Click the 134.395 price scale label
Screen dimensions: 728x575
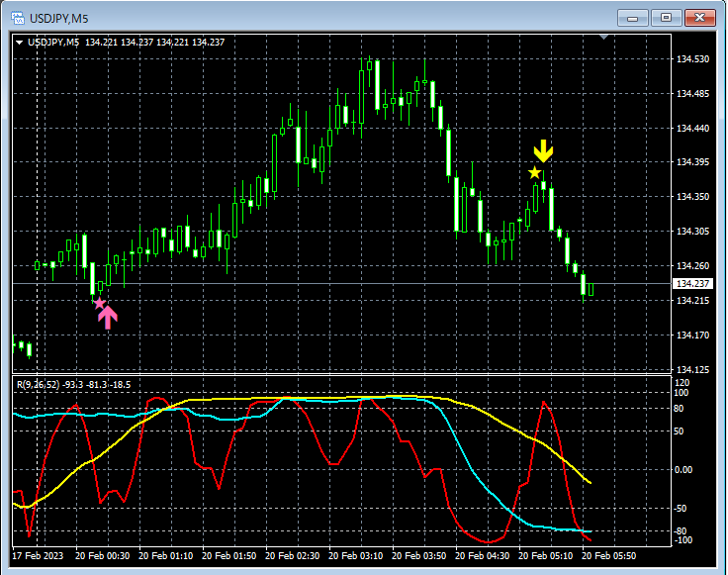pos(692,161)
